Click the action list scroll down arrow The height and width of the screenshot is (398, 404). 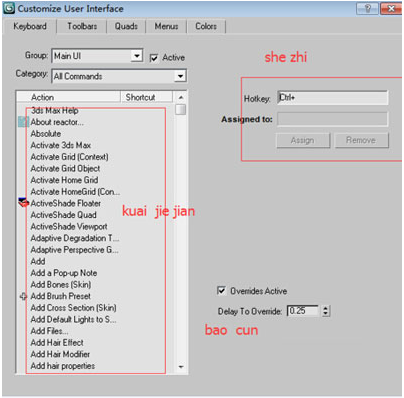[x=181, y=367]
